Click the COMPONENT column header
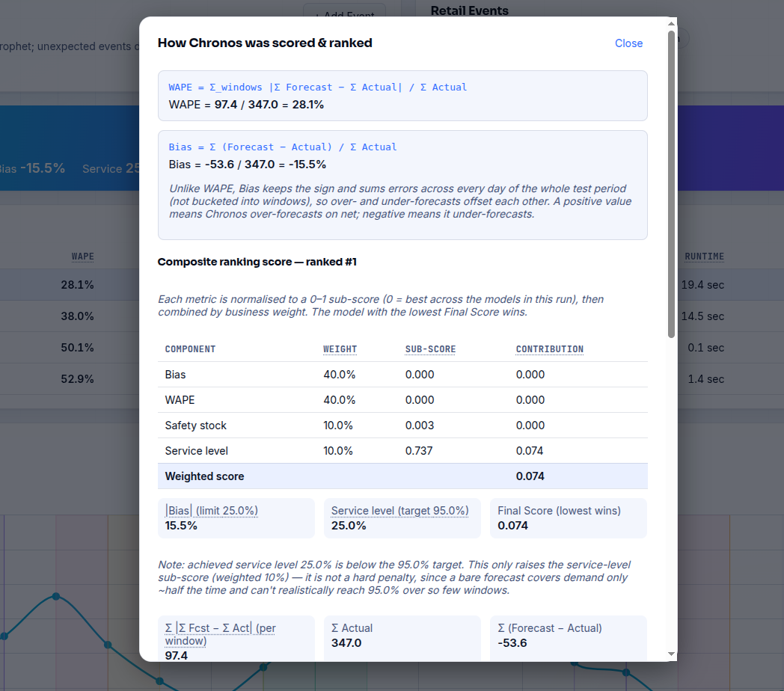784x691 pixels. tap(190, 349)
